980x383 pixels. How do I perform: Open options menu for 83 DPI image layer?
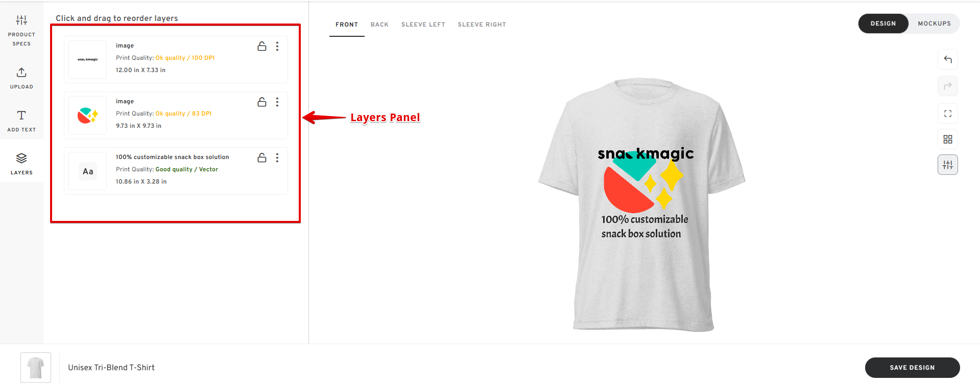(x=277, y=102)
